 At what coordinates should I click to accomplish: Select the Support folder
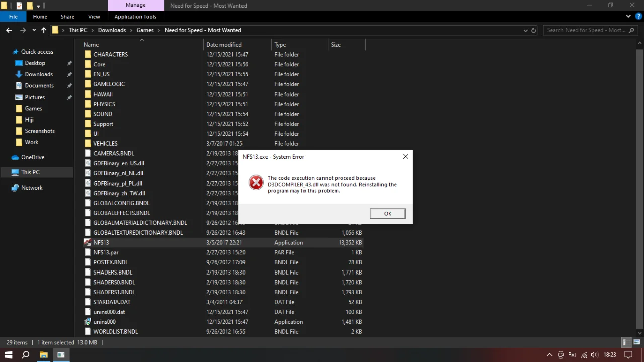pyautogui.click(x=103, y=124)
